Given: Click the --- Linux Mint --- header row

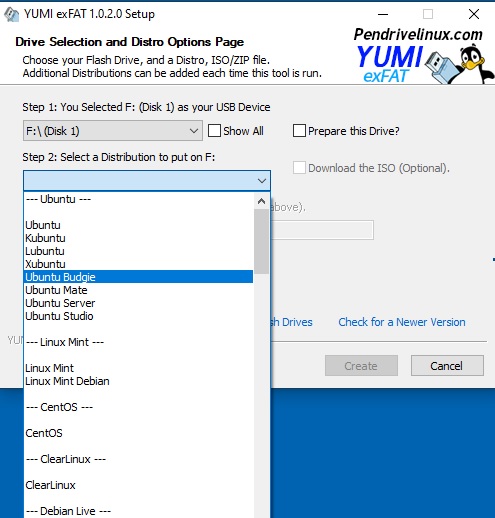Looking at the screenshot, I should (139, 342).
